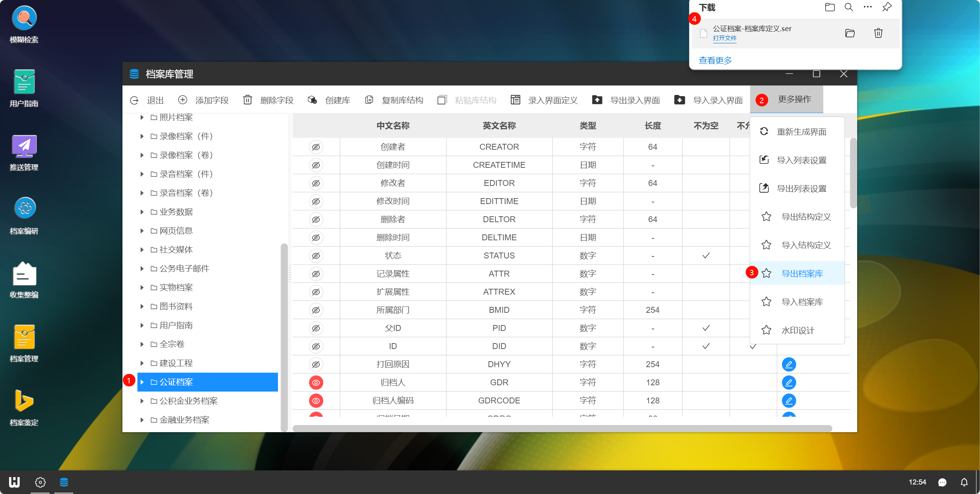Click the edit pencil icon for the 归档人 row
Viewport: 980px width, 494px height.
(x=789, y=383)
